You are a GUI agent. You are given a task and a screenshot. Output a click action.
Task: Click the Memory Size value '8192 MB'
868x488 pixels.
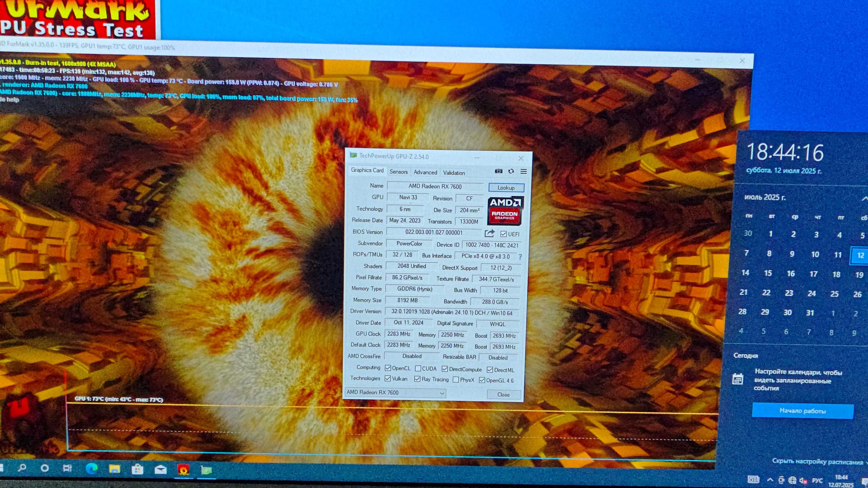tap(407, 300)
